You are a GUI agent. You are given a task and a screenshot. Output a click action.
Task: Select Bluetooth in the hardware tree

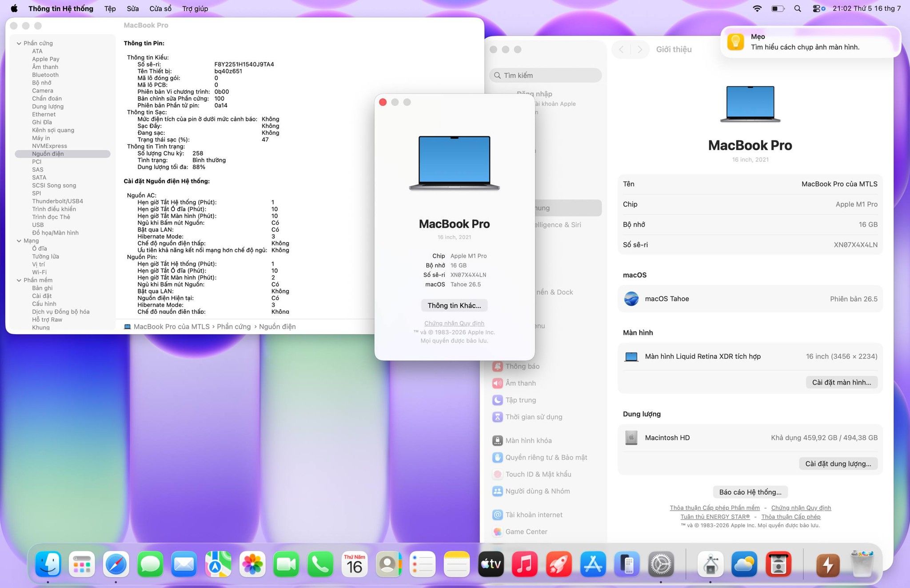(45, 75)
